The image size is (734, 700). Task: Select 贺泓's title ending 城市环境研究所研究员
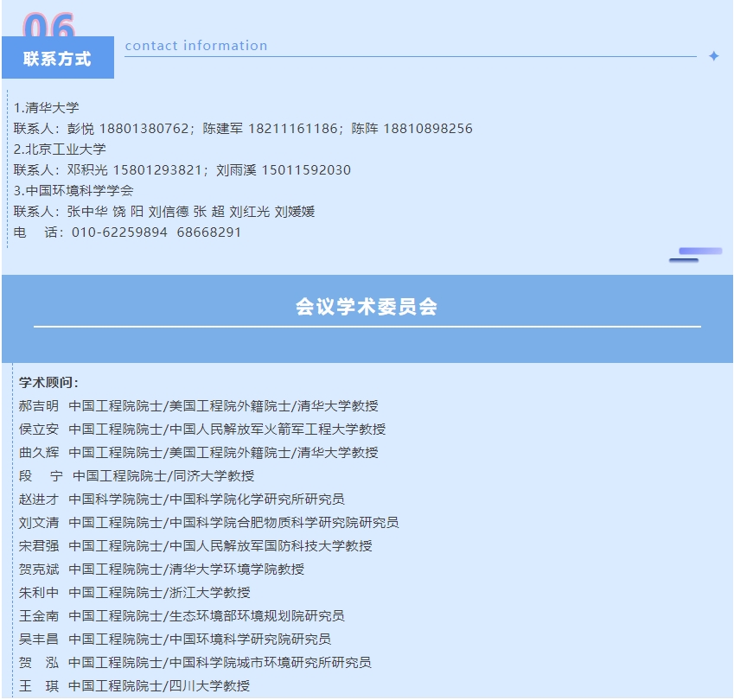[x=220, y=663]
